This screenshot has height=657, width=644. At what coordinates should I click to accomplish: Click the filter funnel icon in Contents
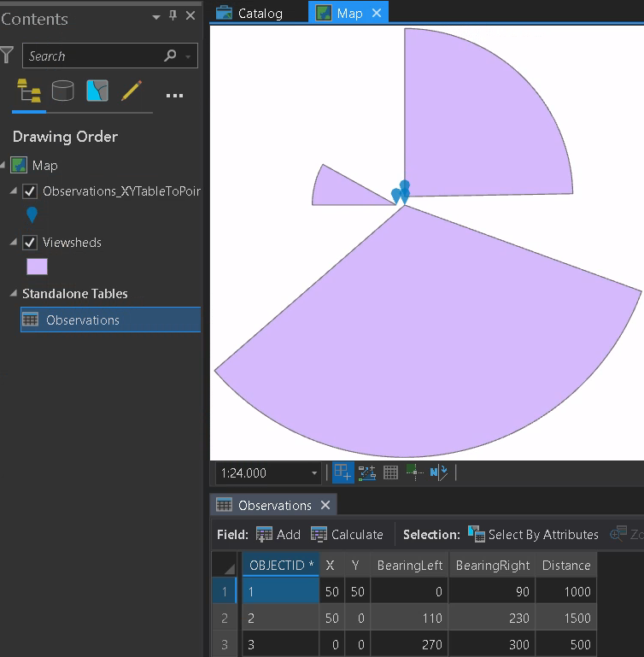tap(7, 56)
